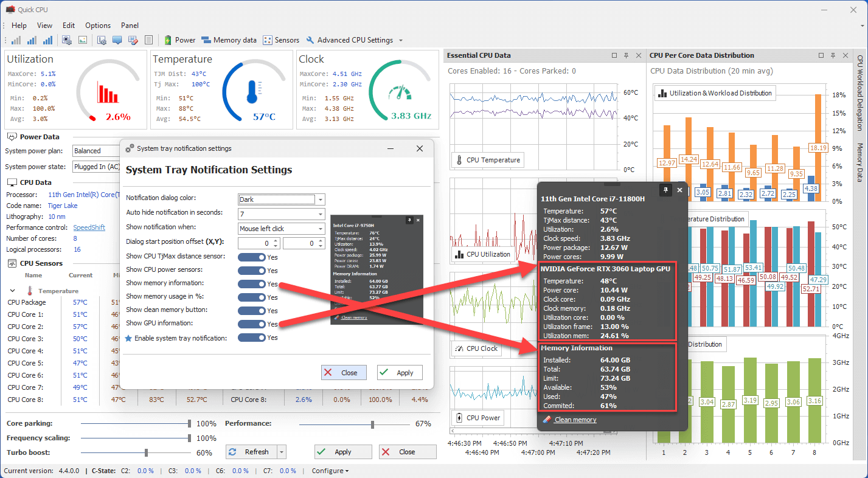The width and height of the screenshot is (868, 478).
Task: Open the Memory Data side tab
Action: pos(860,162)
